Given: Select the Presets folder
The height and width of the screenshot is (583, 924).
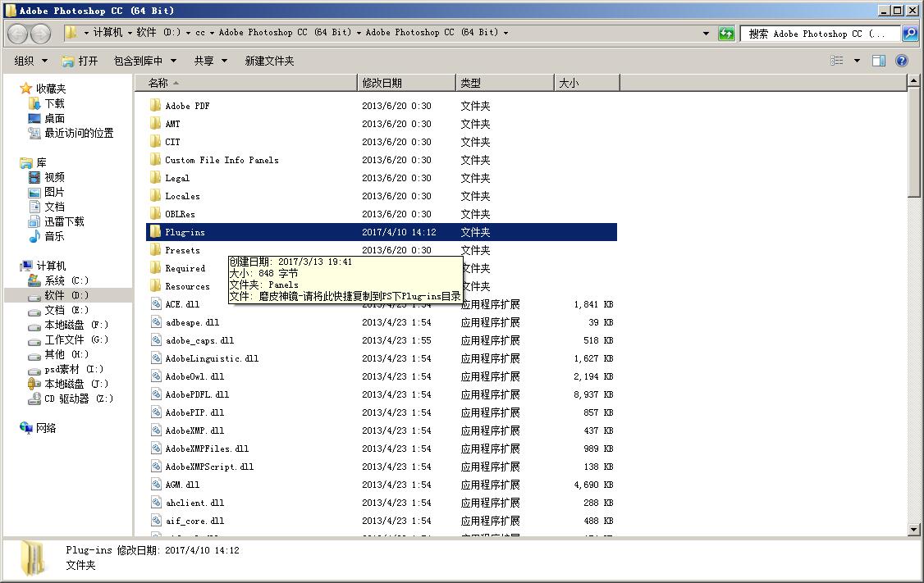Looking at the screenshot, I should click(182, 250).
